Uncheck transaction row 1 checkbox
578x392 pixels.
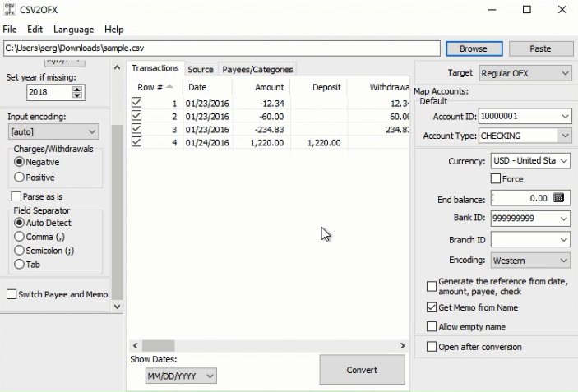click(136, 103)
